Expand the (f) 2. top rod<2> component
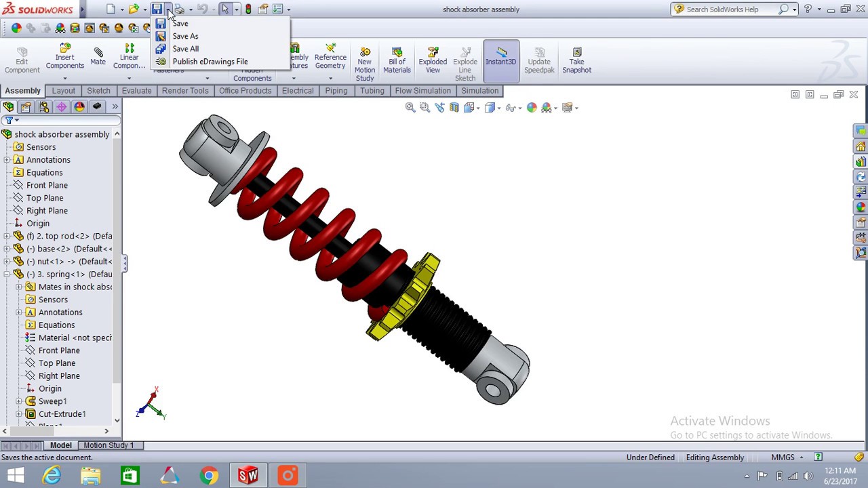 pyautogui.click(x=7, y=236)
